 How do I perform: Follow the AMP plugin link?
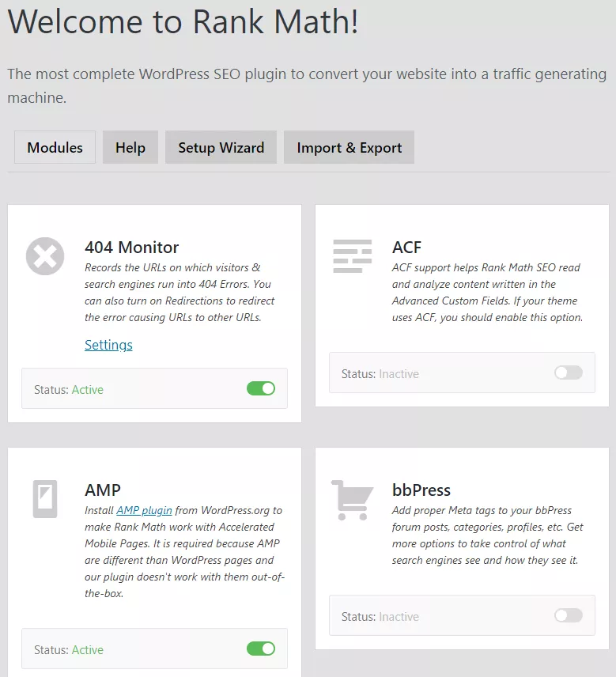tap(144, 510)
